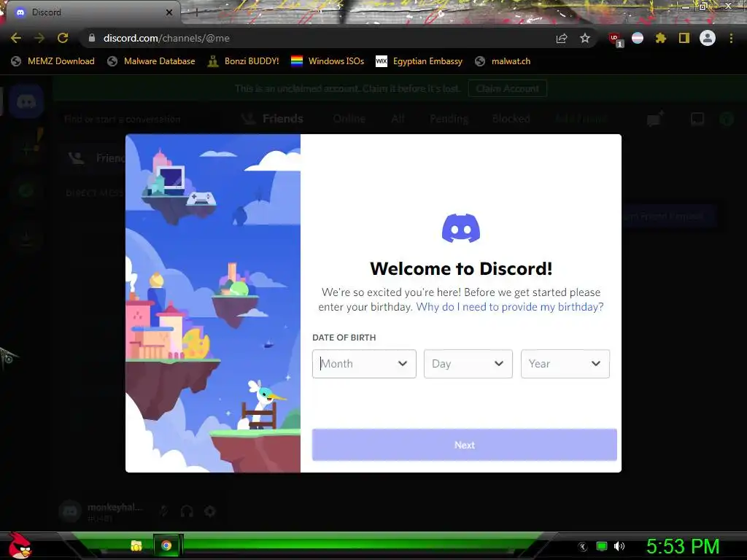The height and width of the screenshot is (560, 747).
Task: Click the address bar URL
Action: click(x=166, y=38)
